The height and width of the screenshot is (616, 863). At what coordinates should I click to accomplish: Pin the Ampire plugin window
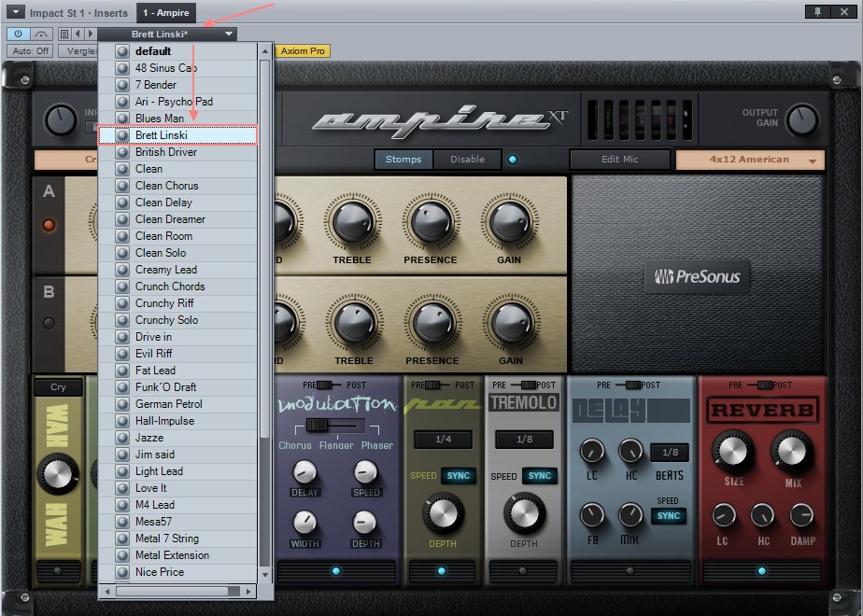point(817,11)
